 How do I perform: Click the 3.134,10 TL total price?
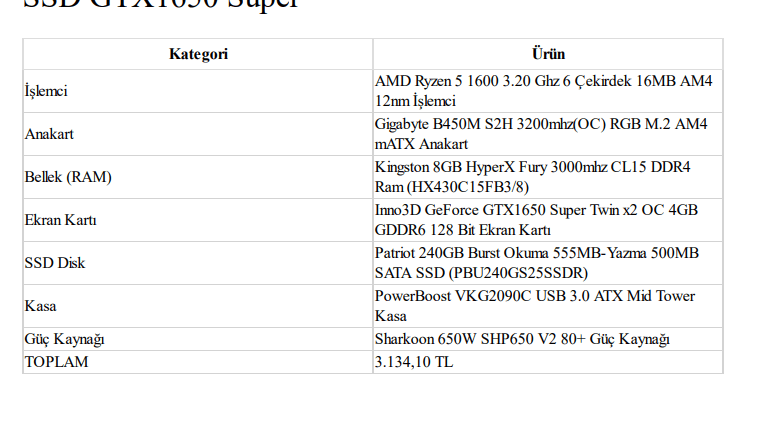(414, 362)
